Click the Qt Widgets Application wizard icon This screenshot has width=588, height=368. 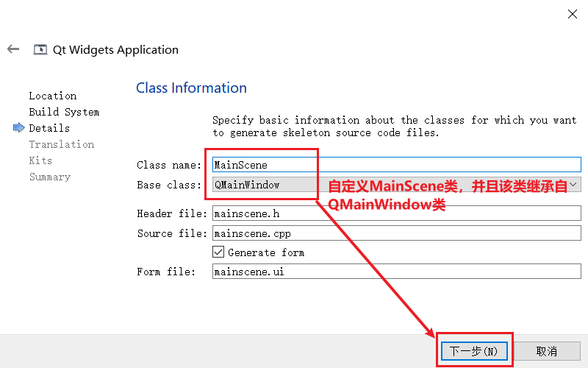point(40,49)
